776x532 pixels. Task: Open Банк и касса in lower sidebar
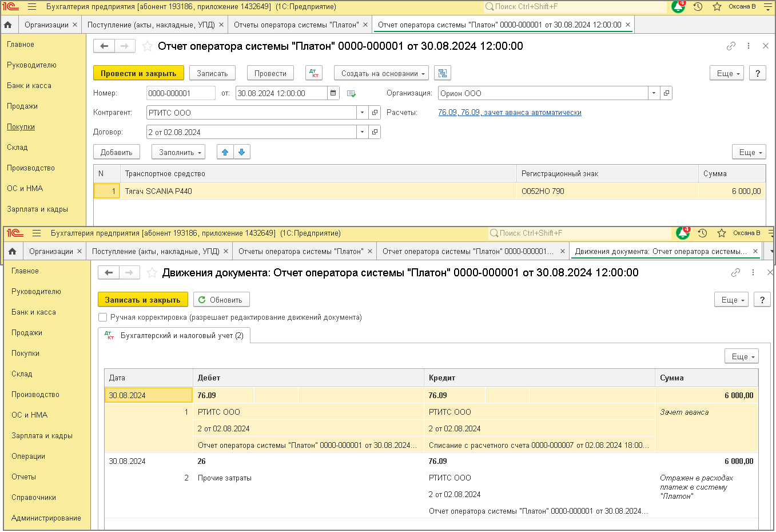[x=34, y=312]
